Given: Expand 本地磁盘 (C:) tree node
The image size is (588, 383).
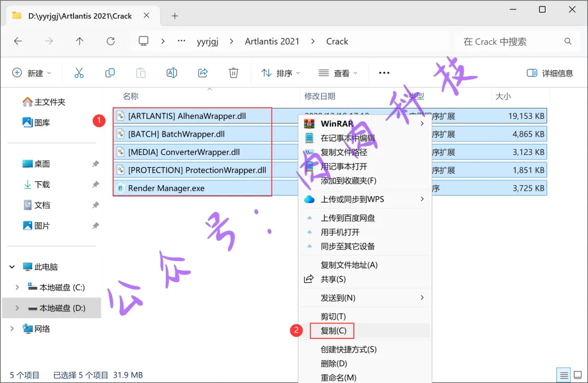Looking at the screenshot, I should (x=17, y=288).
